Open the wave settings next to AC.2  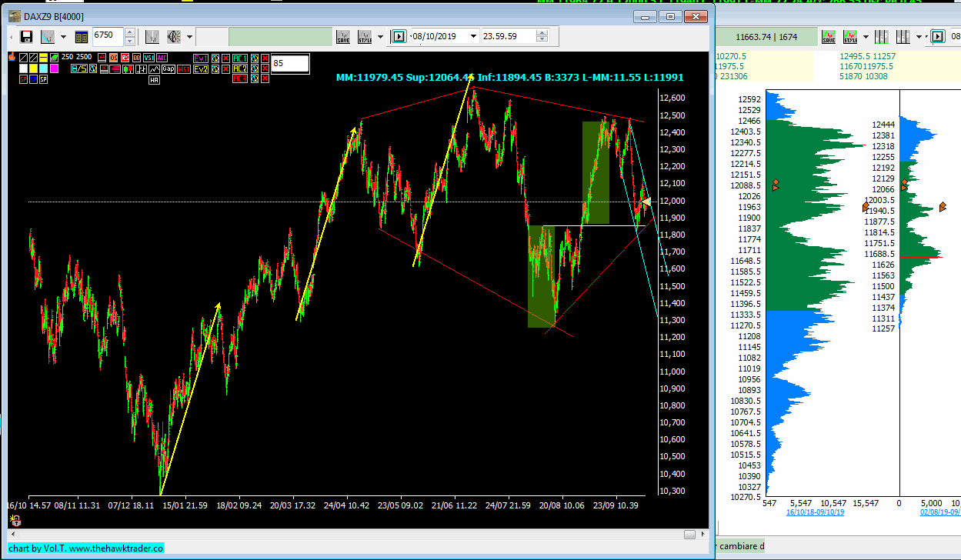pyautogui.click(x=255, y=68)
